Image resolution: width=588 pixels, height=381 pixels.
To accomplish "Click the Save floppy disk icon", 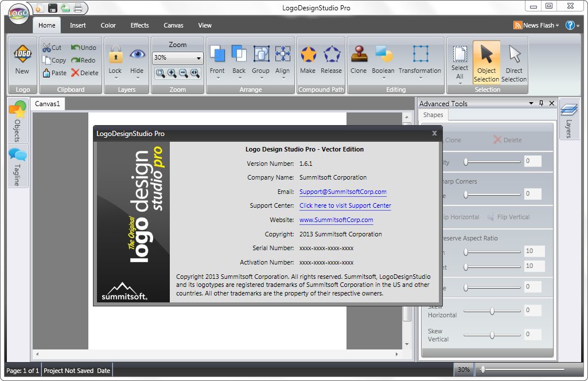I will [x=53, y=8].
